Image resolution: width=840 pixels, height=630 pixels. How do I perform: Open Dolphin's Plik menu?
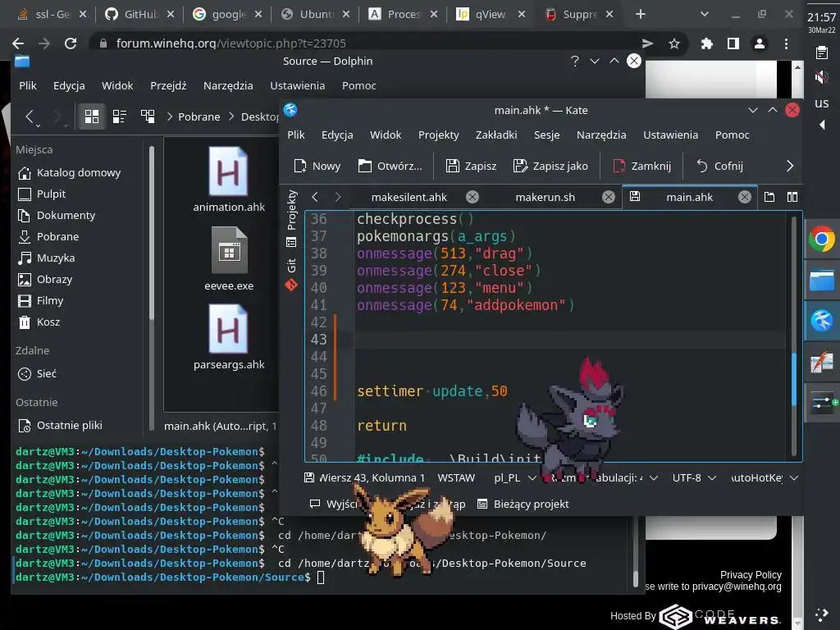pyautogui.click(x=28, y=85)
